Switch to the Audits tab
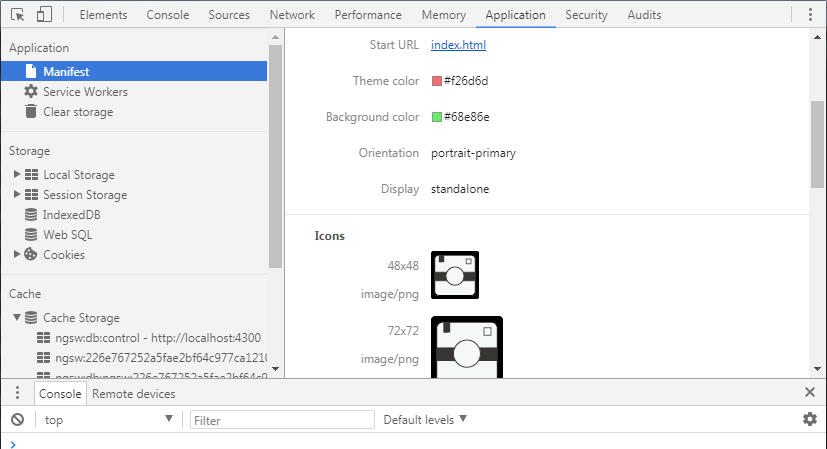827x449 pixels. pos(644,15)
